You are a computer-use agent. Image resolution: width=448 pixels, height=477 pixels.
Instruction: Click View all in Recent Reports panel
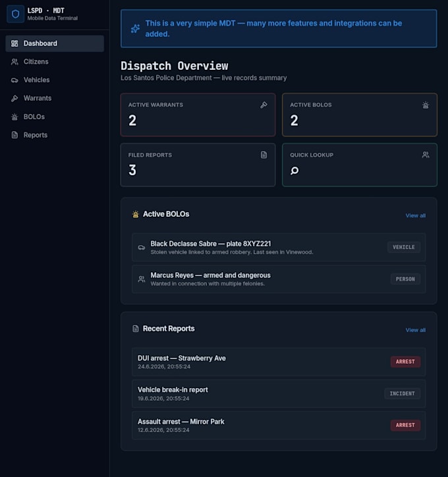pos(416,330)
